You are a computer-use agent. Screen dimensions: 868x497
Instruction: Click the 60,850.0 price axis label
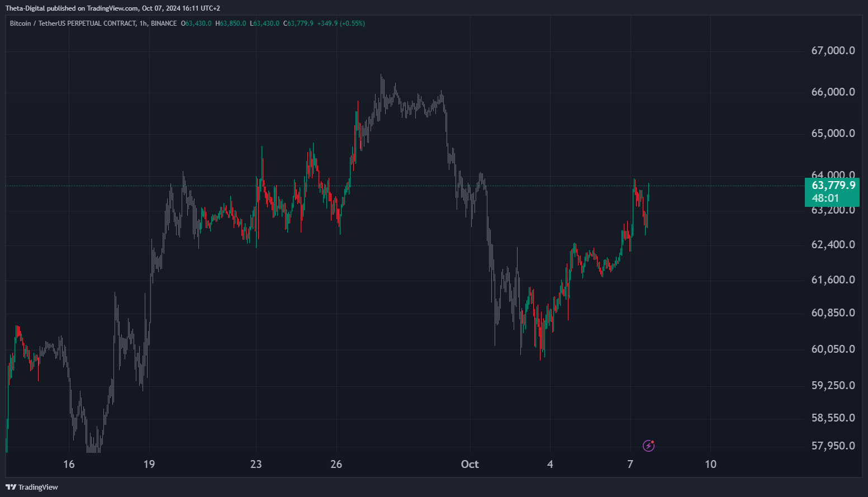[x=833, y=313]
